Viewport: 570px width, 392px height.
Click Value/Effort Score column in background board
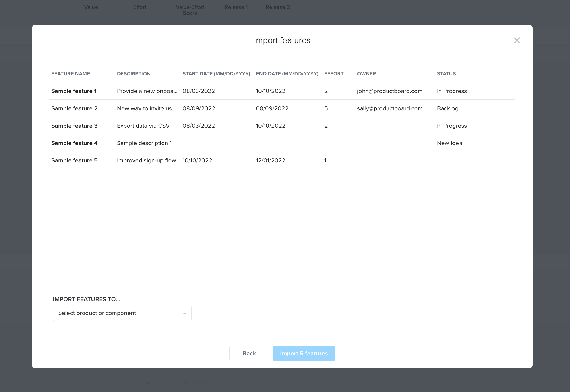click(x=190, y=10)
